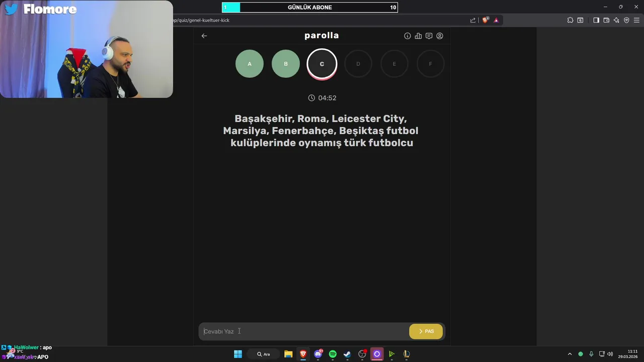Open the taskbar Ara search box

(263, 354)
